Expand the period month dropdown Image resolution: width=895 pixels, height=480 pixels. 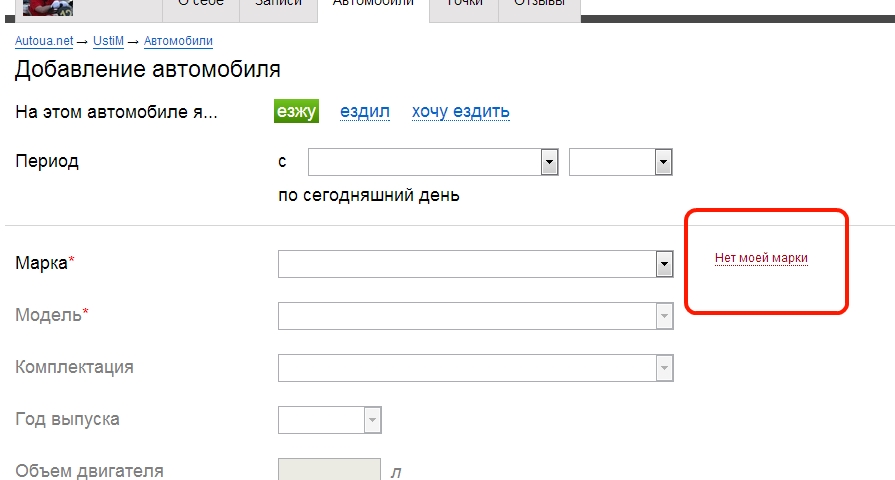pos(432,162)
